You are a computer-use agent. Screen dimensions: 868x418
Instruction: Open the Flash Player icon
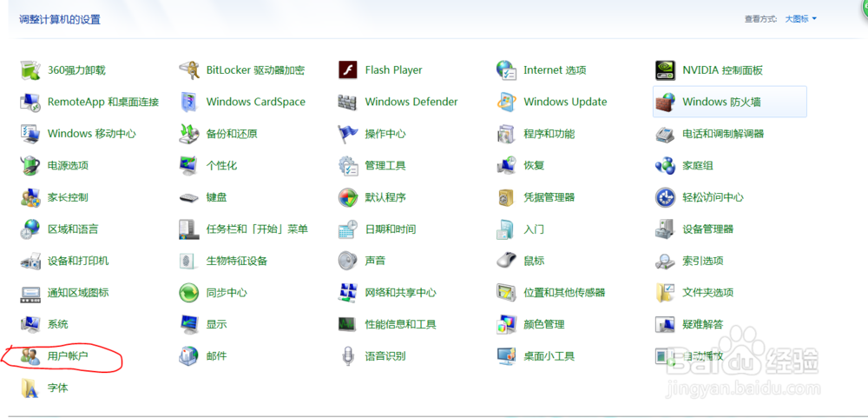click(347, 70)
